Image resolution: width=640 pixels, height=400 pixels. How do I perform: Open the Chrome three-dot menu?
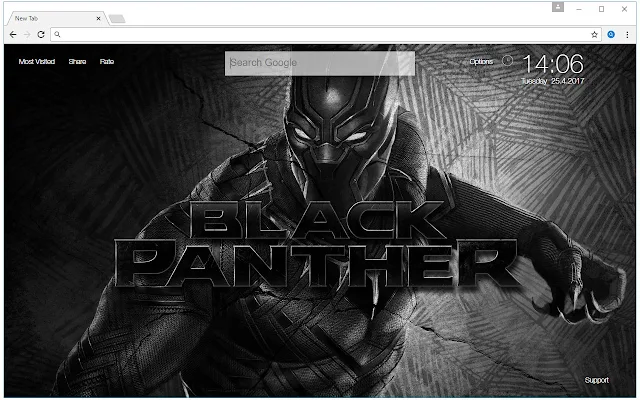627,35
